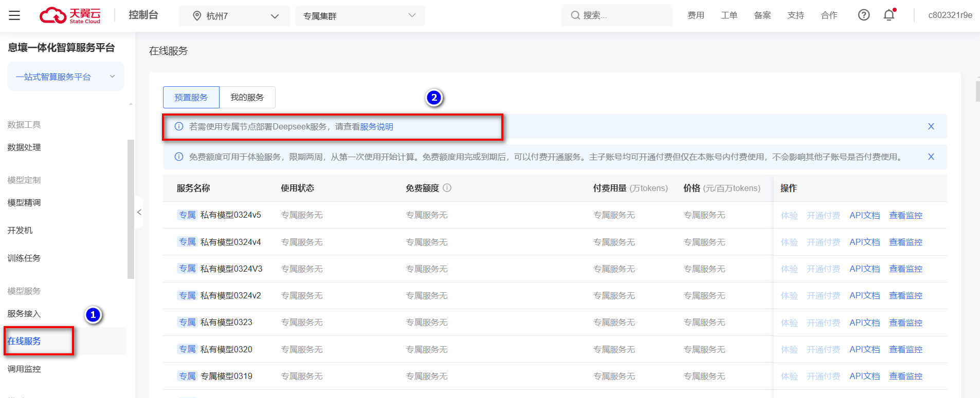This screenshot has height=398, width=980.
Task: Open API文档 for 私有模型0320
Action: 865,349
